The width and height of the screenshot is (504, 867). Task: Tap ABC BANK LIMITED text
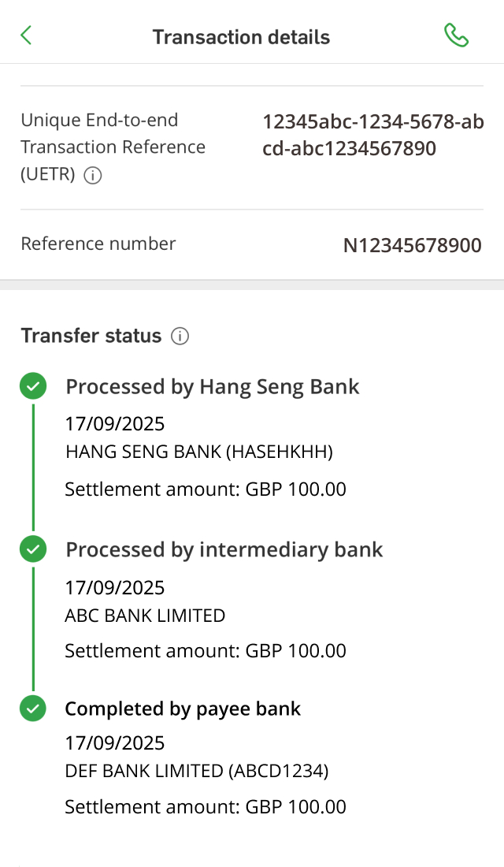click(x=145, y=616)
